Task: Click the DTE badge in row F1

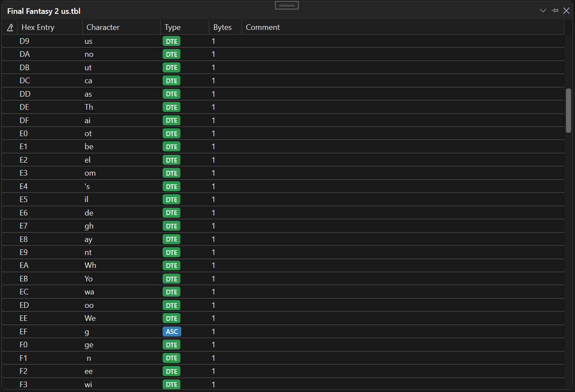Action: pos(172,358)
